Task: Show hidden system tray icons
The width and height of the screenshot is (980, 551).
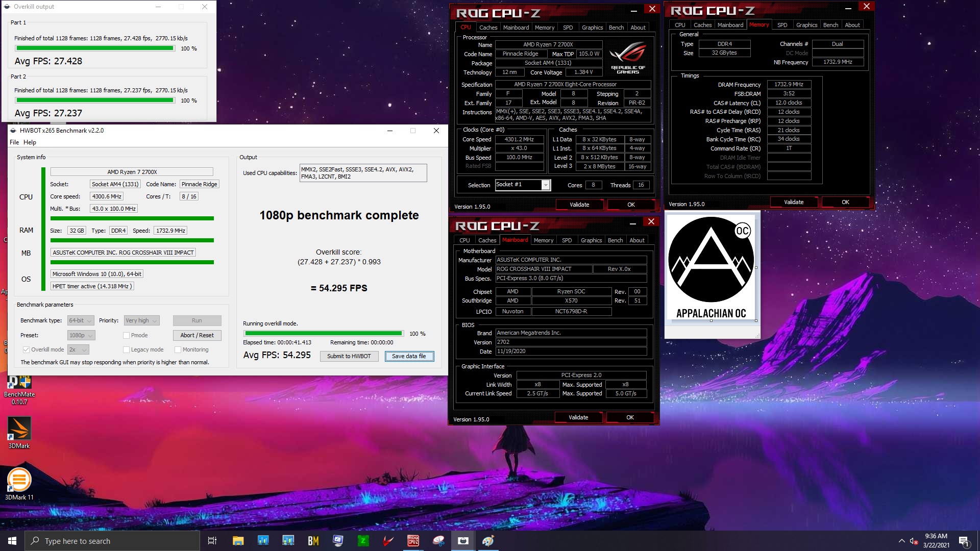Action: (x=901, y=541)
